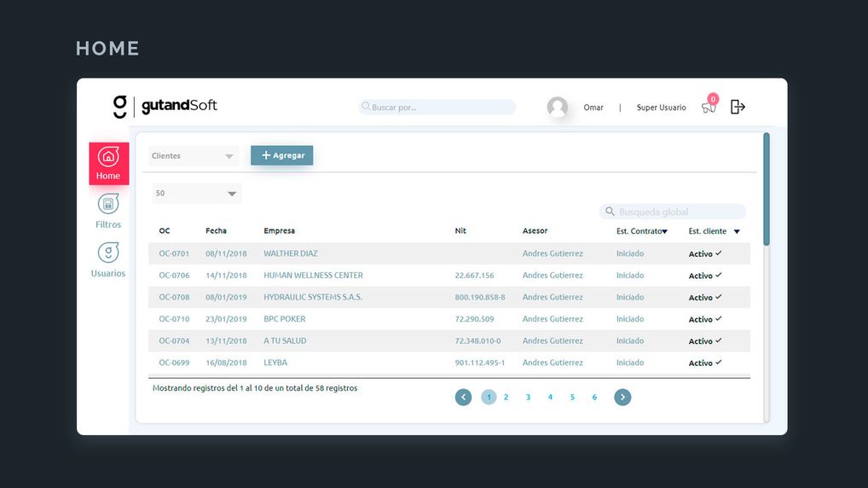Image resolution: width=868 pixels, height=488 pixels.
Task: Click Iniciado status in A TU SALUD row
Action: (x=630, y=340)
